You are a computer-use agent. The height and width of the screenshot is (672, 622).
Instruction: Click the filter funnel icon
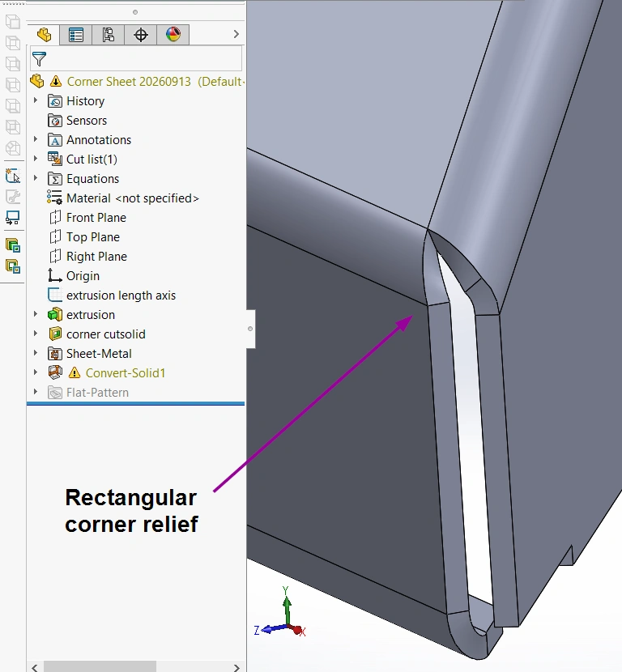[39, 59]
